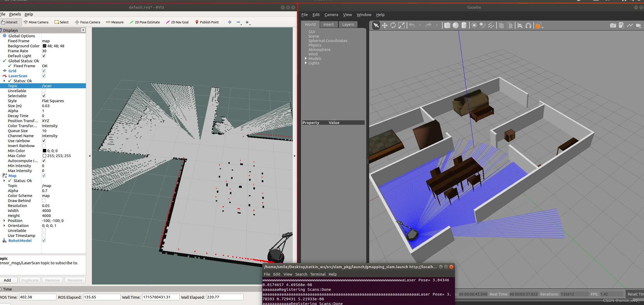Viewport: 644px width, 305px height.
Task: Open Background Color swatch
Action: point(44,46)
